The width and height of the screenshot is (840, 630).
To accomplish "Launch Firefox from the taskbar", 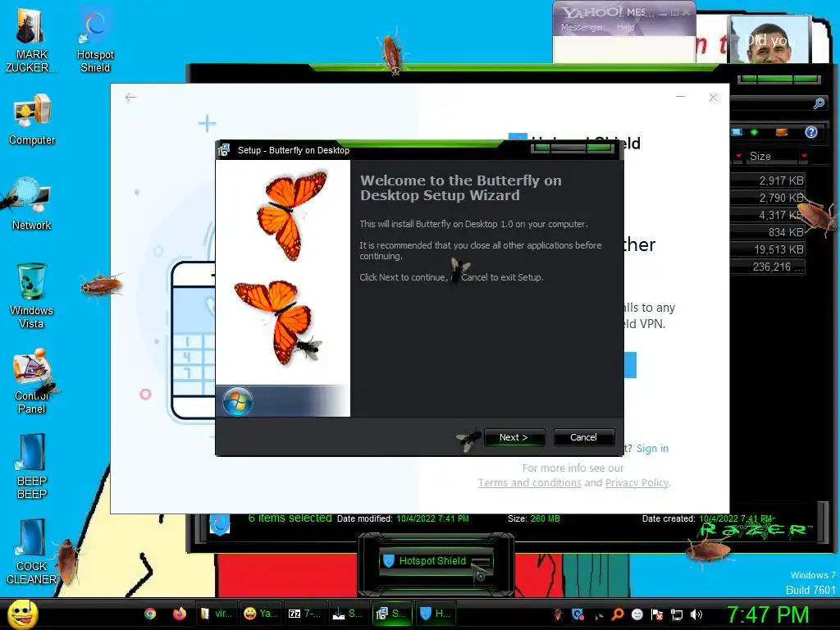I will pos(179,614).
